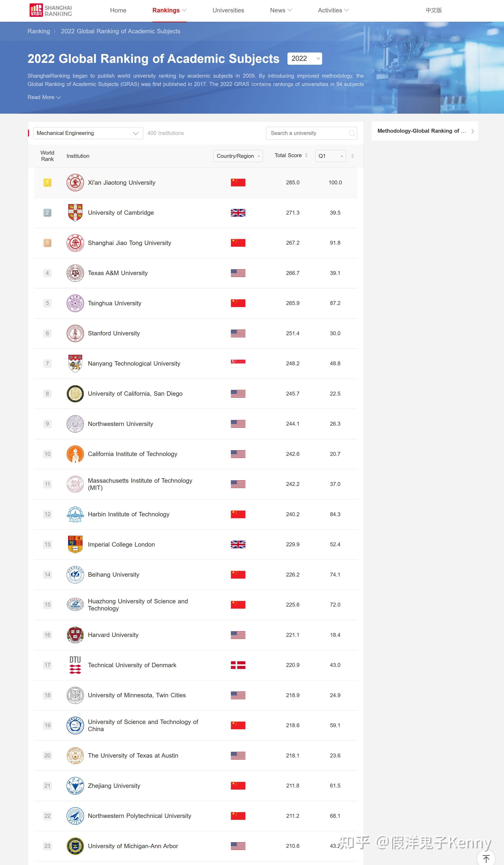Switch to Chinese version 中文版
This screenshot has width=504, height=865.
[x=434, y=10]
